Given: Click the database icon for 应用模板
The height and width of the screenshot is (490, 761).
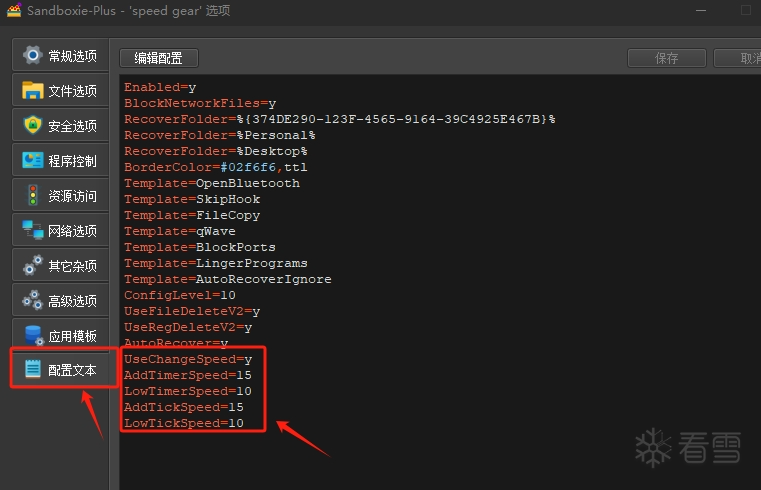Looking at the screenshot, I should click(33, 335).
